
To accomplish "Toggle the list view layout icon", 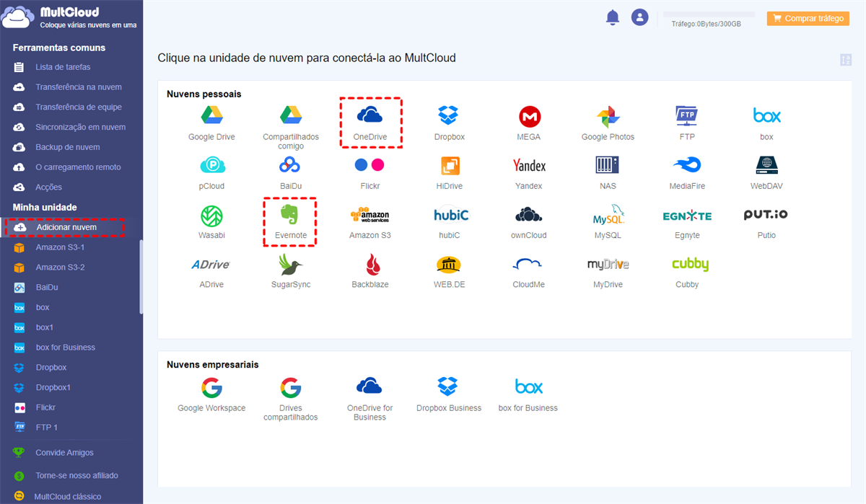I will point(846,60).
